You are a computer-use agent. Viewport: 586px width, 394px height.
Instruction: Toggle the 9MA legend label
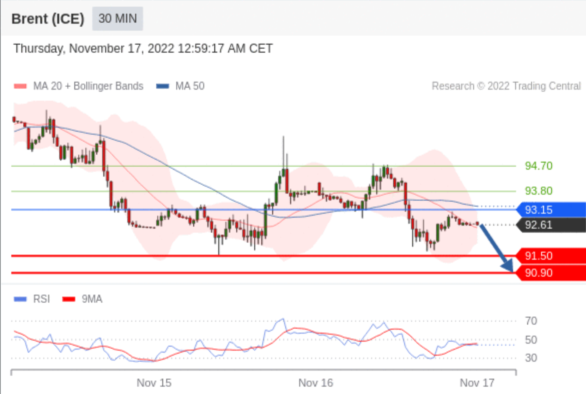pos(92,299)
